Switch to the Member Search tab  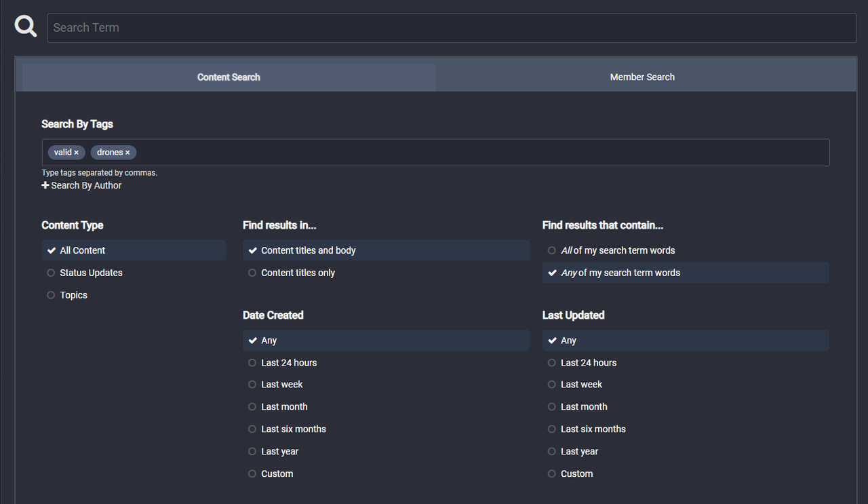pyautogui.click(x=642, y=77)
